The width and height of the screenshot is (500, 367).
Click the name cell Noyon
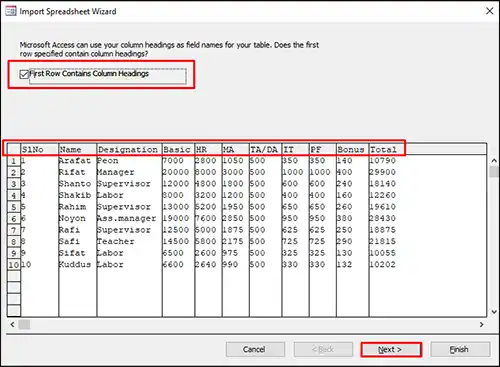(x=72, y=218)
